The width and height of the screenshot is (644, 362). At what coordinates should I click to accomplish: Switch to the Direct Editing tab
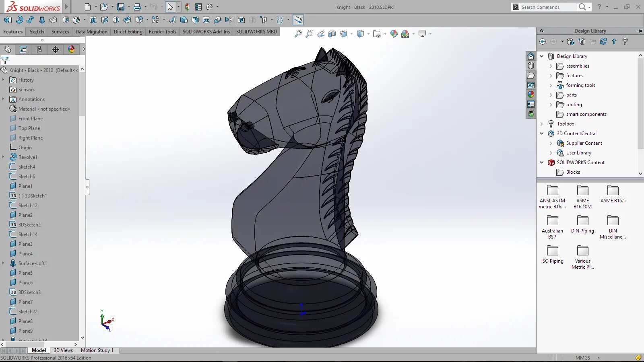pyautogui.click(x=128, y=32)
